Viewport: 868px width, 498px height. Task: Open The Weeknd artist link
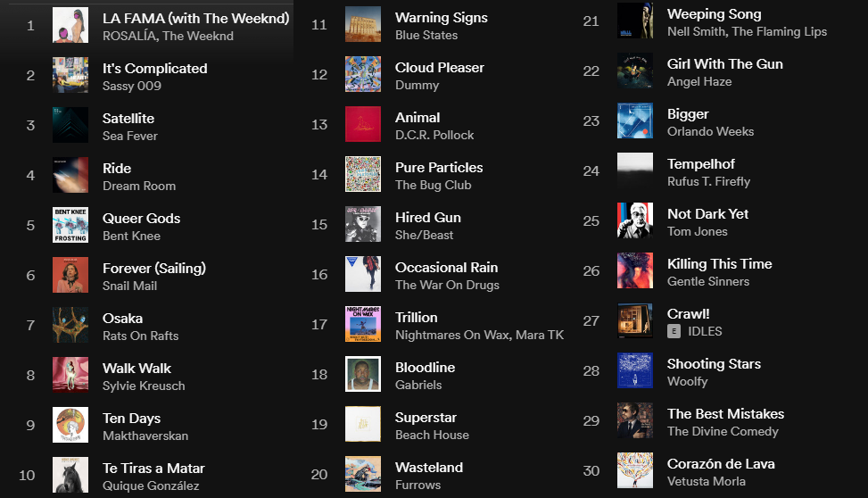click(x=198, y=36)
